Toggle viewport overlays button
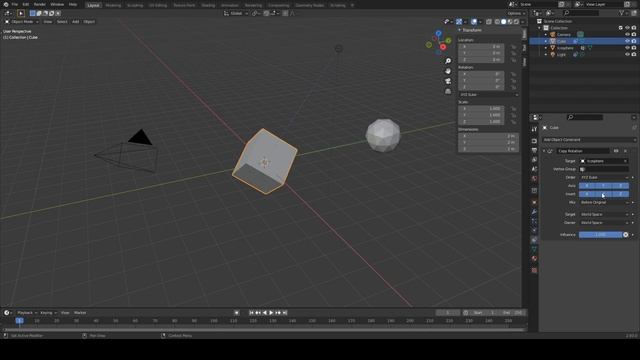This screenshot has width=640, height=360. (x=473, y=22)
